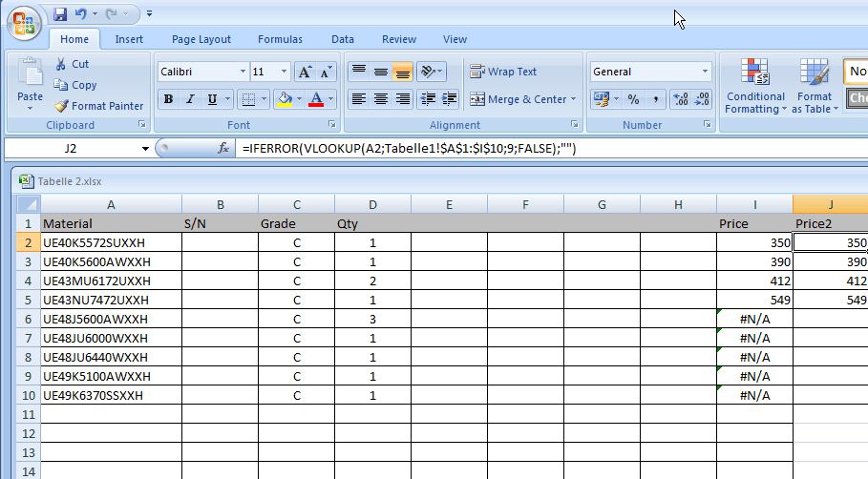This screenshot has width=868, height=479.
Task: Toggle italic formatting
Action: coord(190,99)
